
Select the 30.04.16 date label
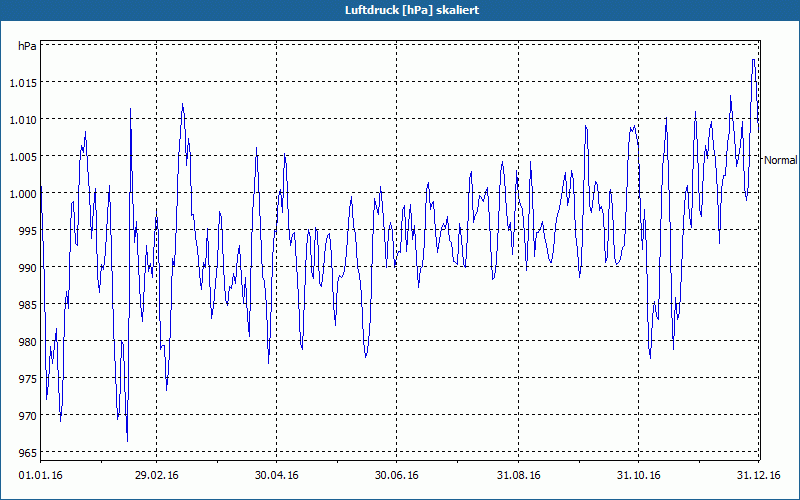coord(277,475)
